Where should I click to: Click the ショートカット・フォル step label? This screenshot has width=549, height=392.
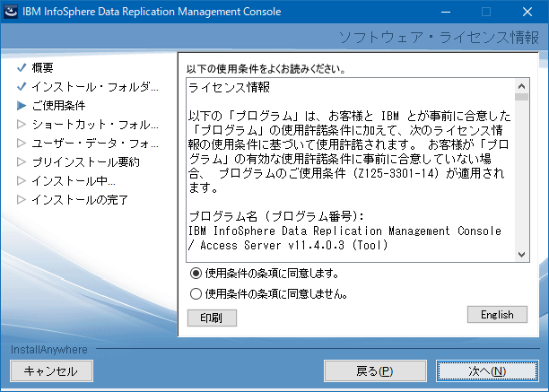coord(95,125)
